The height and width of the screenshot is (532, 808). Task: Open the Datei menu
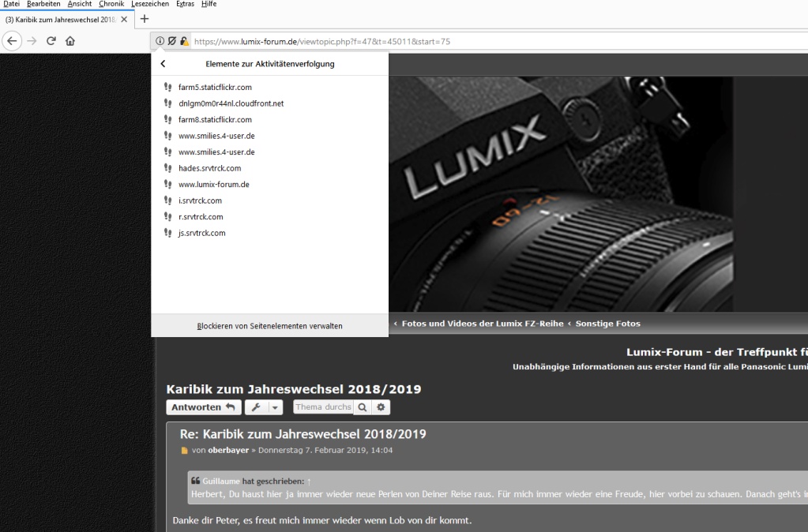click(11, 4)
